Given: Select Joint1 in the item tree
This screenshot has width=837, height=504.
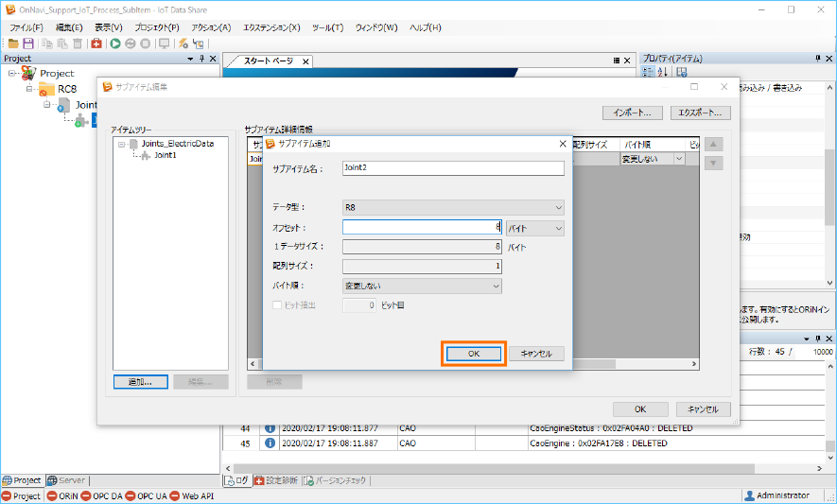Looking at the screenshot, I should 165,155.
